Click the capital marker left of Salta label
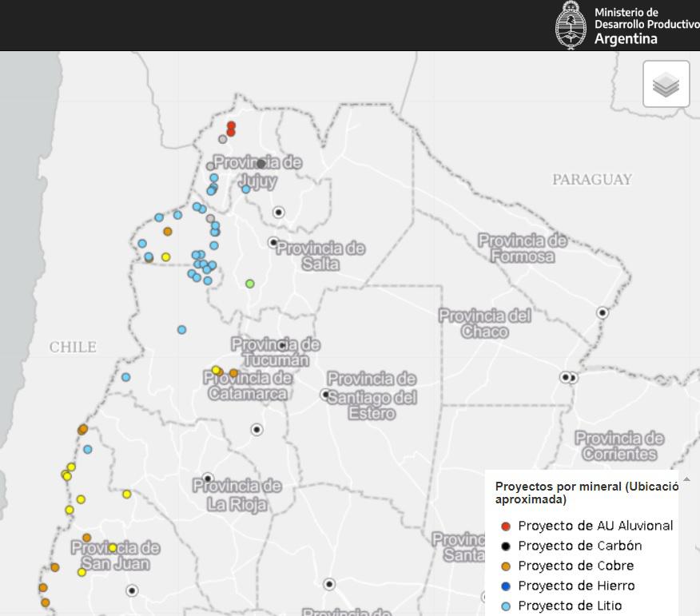 pyautogui.click(x=273, y=242)
